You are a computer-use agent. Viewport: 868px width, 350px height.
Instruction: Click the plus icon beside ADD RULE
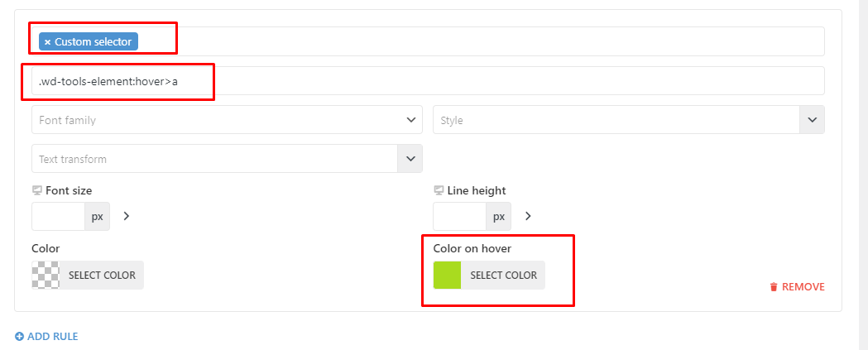19,336
